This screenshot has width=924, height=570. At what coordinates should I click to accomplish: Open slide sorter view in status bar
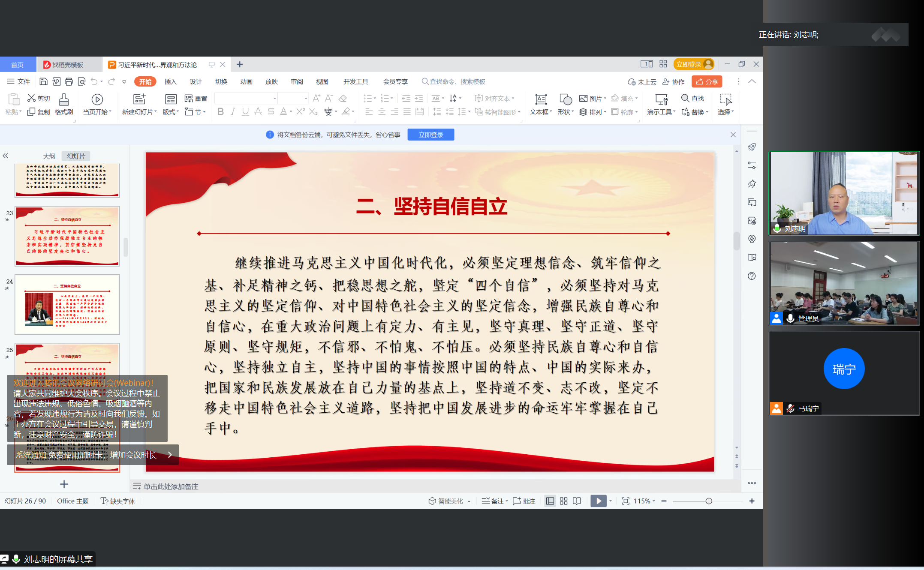click(563, 501)
